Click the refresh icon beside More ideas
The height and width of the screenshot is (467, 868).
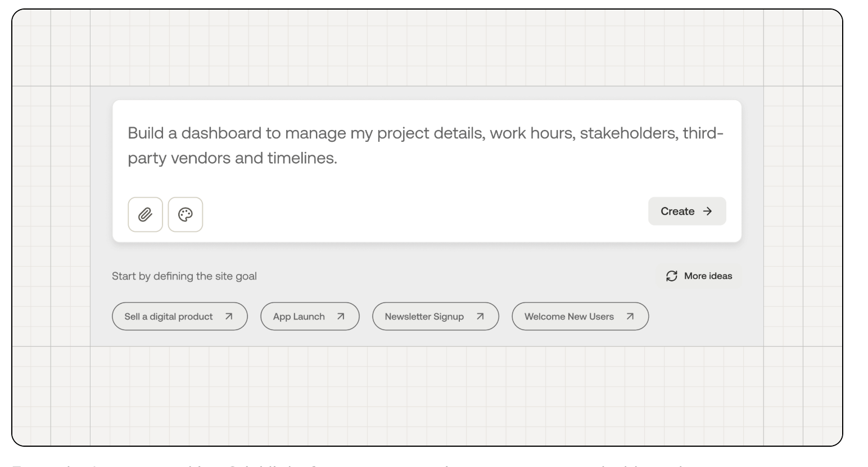[x=672, y=276]
